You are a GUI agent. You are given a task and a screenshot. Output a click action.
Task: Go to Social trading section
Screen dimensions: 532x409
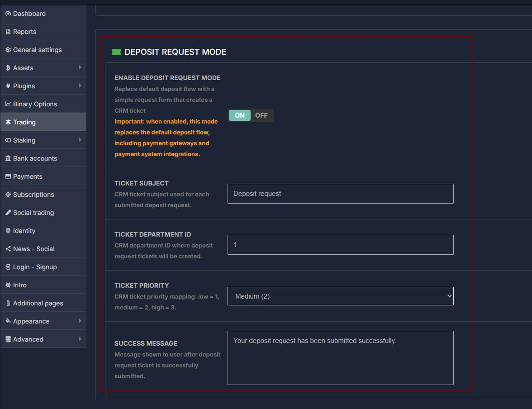click(x=33, y=213)
